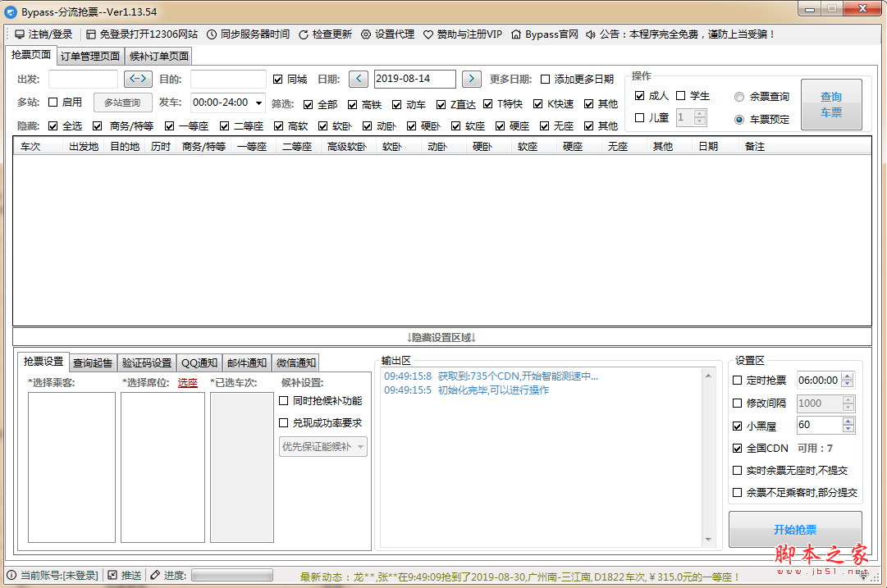Increase 儿童 count stepper
The height and width of the screenshot is (588, 887).
point(700,114)
